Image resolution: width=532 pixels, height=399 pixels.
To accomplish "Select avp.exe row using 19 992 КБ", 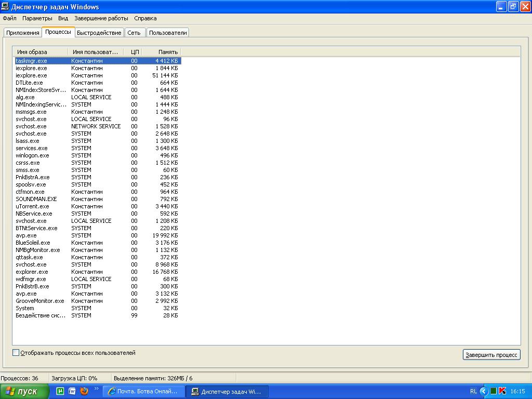I will (x=98, y=235).
